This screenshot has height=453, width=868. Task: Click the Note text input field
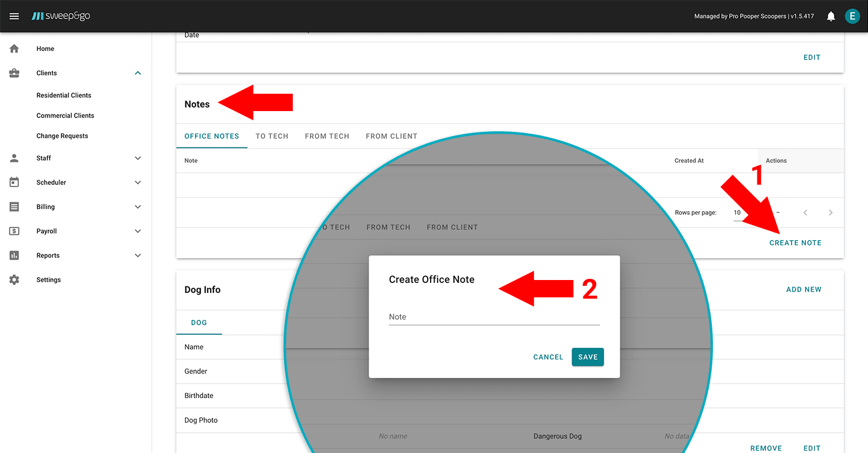pos(494,317)
